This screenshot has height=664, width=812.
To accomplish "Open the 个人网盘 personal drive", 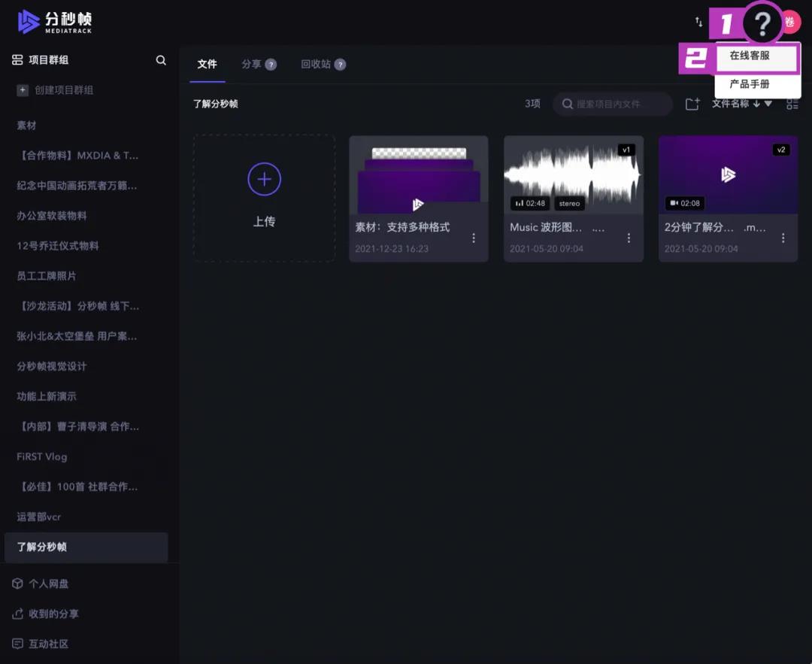I will tap(48, 584).
